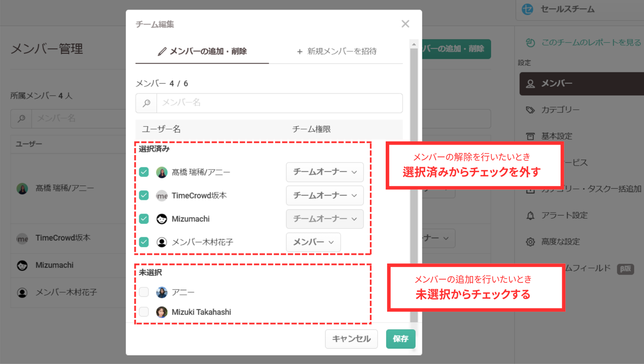The height and width of the screenshot is (364, 644).
Task: Click the メンバー名 search field in dialog
Action: 279,103
